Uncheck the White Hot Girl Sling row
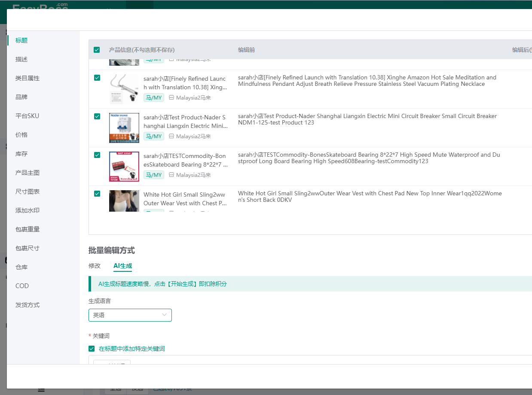 (97, 194)
